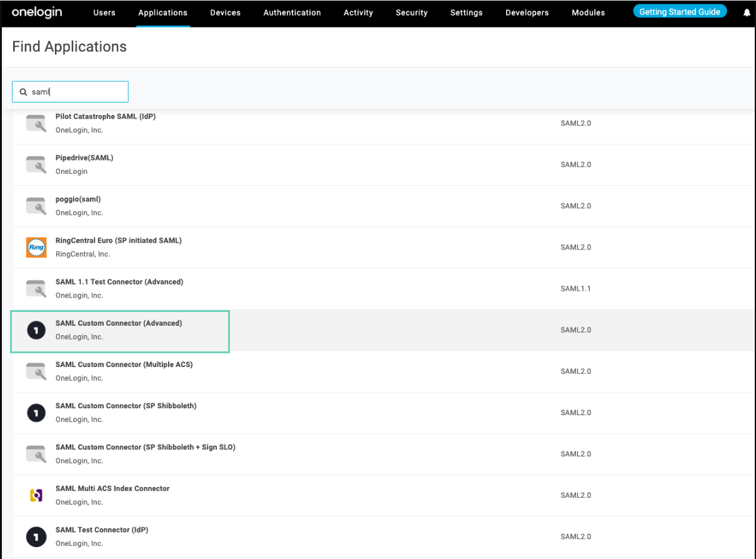756x559 pixels.
Task: Click the OneLogin logo in header
Action: pyautogui.click(x=37, y=13)
